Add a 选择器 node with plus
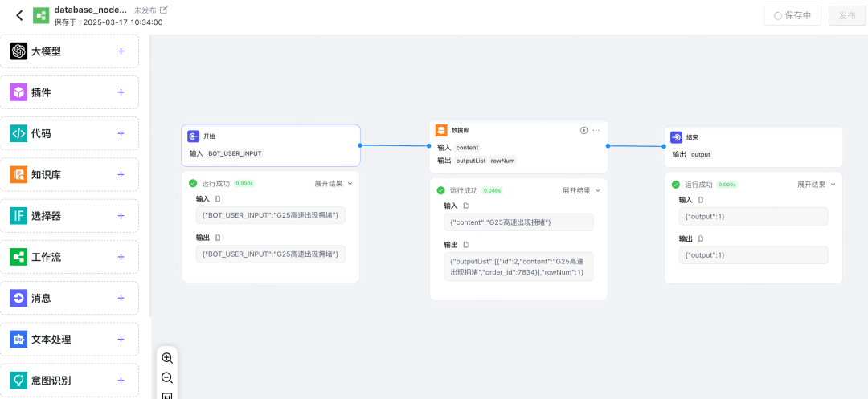The image size is (868, 399). (x=121, y=216)
